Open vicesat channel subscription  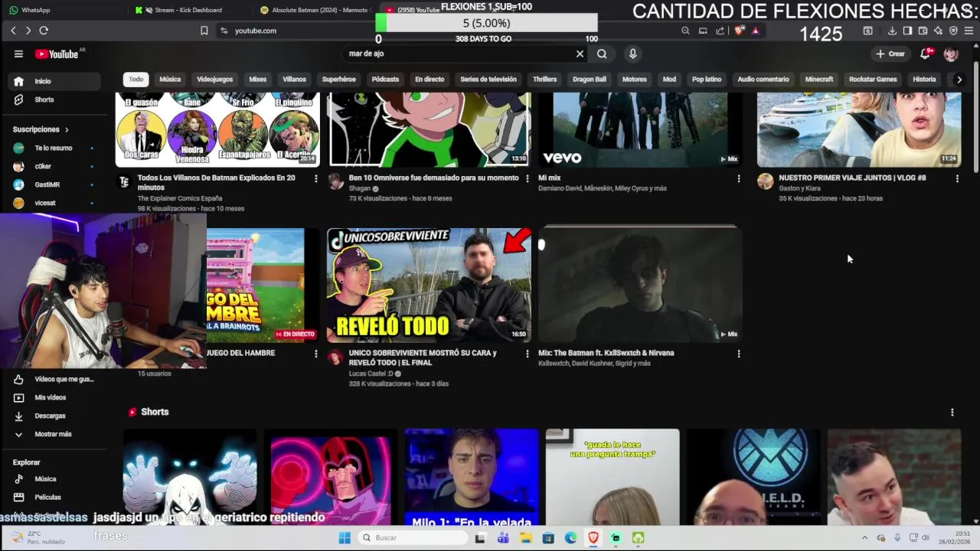[54, 203]
